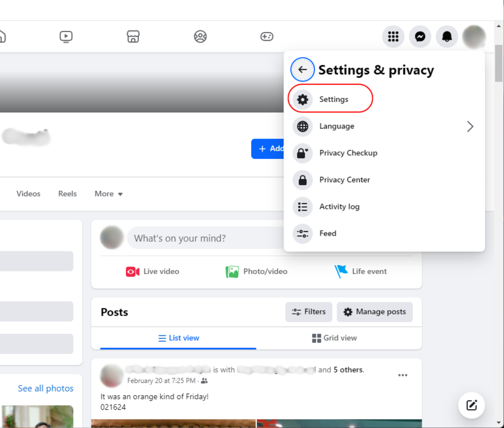This screenshot has height=428, width=504.
Task: Expand the Language submenu chevron
Action: (470, 126)
